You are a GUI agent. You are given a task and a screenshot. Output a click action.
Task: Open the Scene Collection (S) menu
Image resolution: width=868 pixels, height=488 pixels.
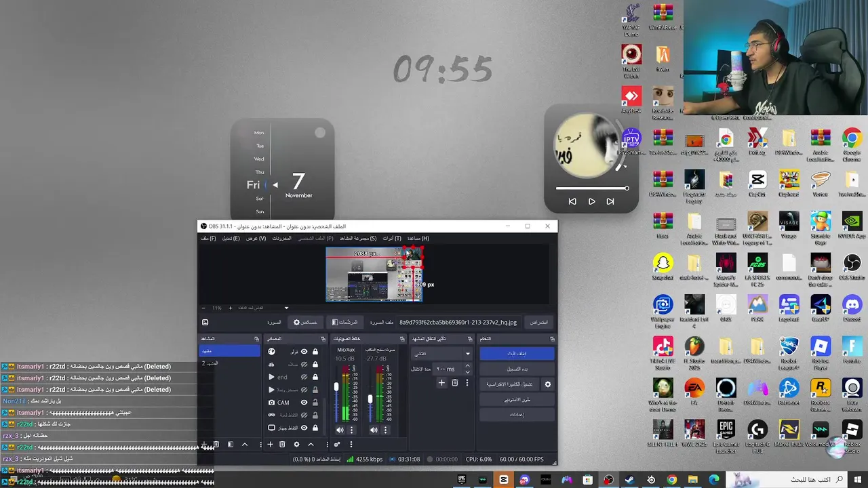358,238
